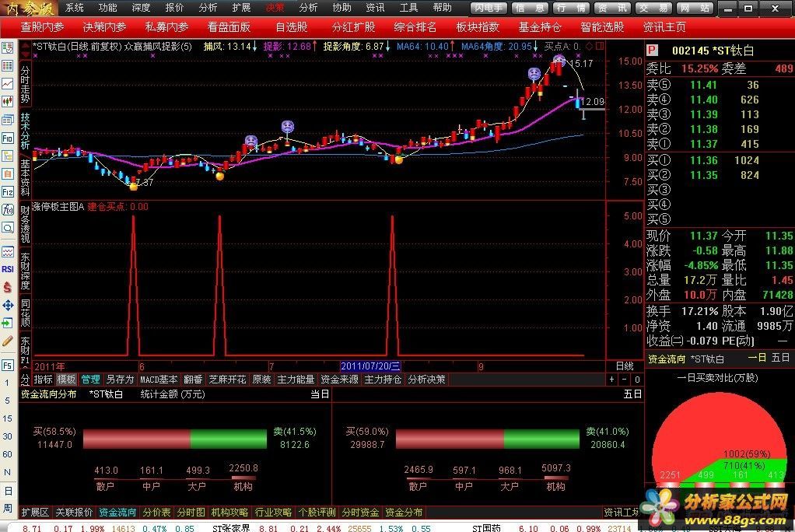Screen dimensions: 795x532
Task: Select the 分时走势 vertical tab
Action: pos(26,83)
